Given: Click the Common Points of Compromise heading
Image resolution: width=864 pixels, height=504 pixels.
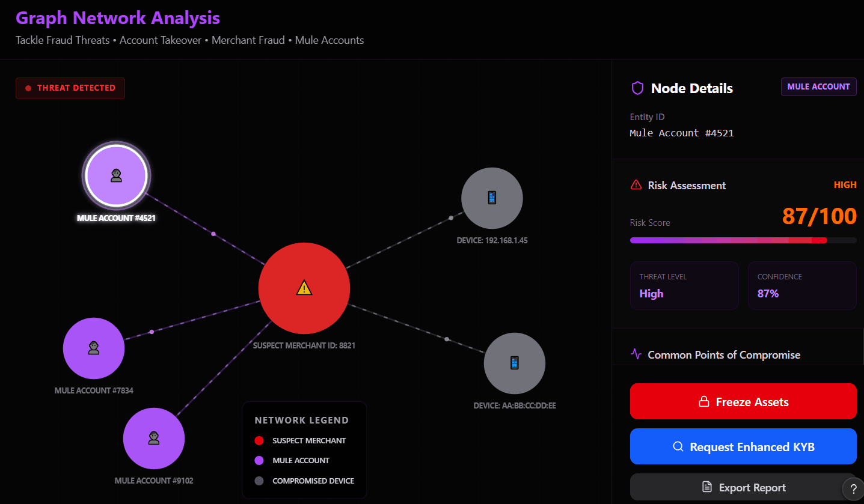Looking at the screenshot, I should (724, 355).
